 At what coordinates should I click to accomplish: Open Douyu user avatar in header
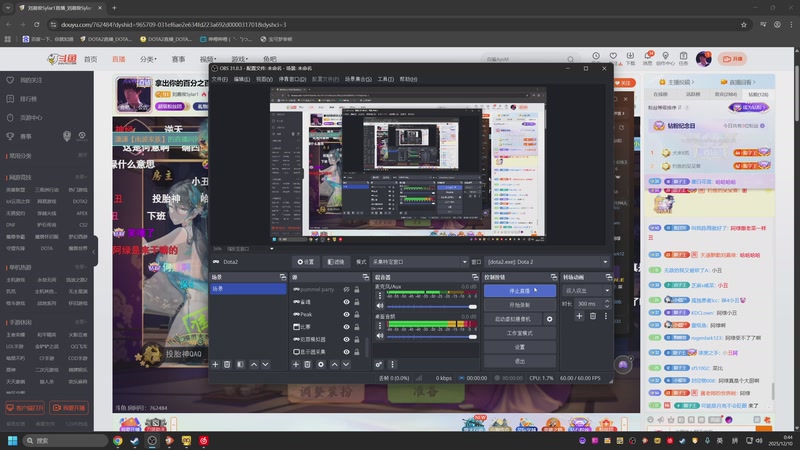704,59
